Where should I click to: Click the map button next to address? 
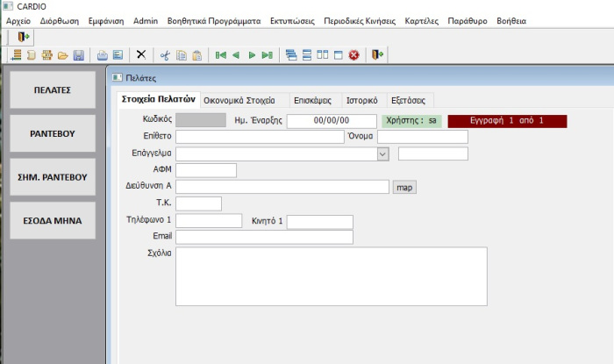tap(403, 187)
